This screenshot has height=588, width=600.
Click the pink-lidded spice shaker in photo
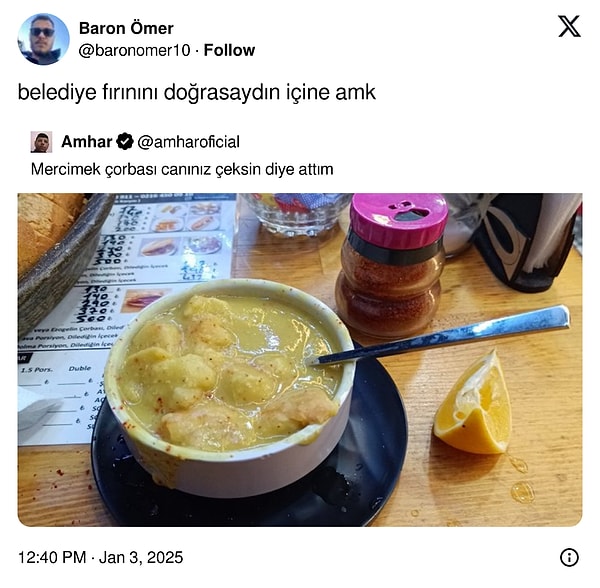click(x=392, y=265)
